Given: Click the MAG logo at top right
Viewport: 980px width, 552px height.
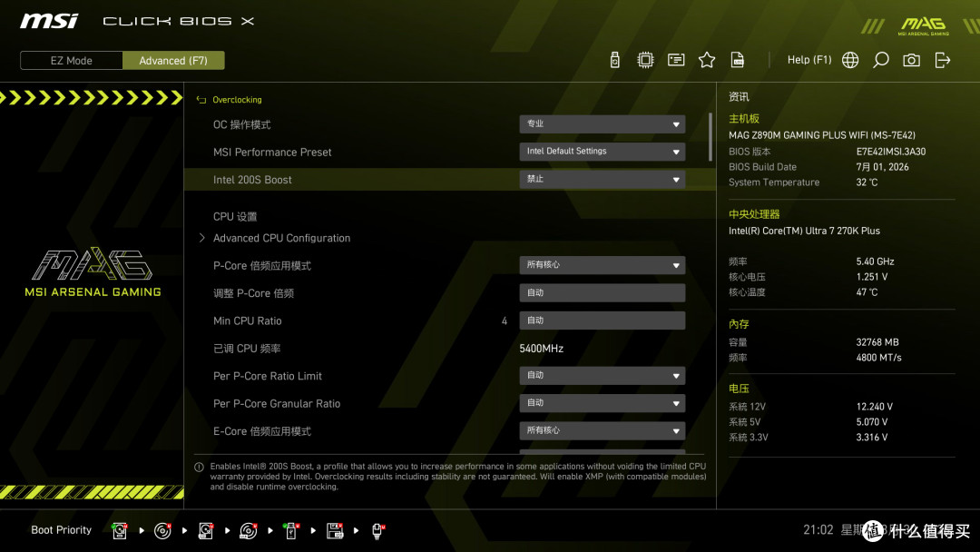Looking at the screenshot, I should click(924, 25).
